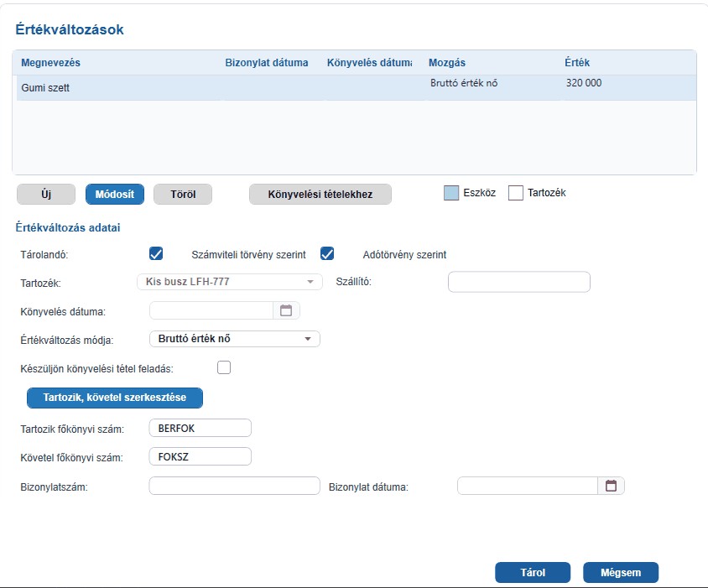
Task: Cancel with the Mégsem button
Action: 621,573
